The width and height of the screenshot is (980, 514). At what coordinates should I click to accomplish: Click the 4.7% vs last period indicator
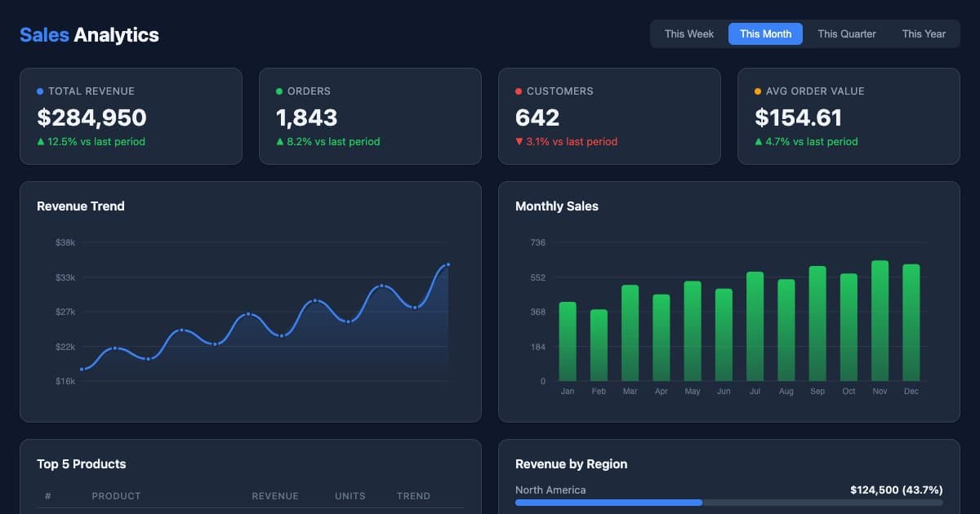pyautogui.click(x=806, y=141)
